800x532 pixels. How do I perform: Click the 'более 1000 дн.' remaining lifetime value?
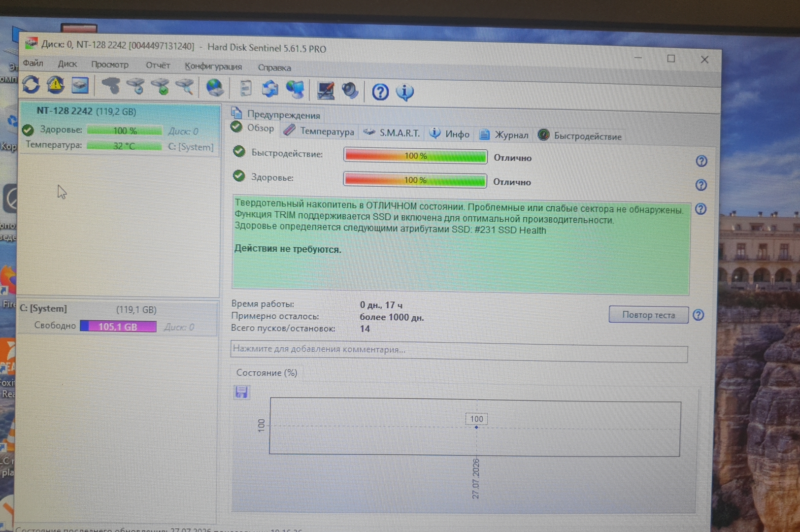click(392, 318)
